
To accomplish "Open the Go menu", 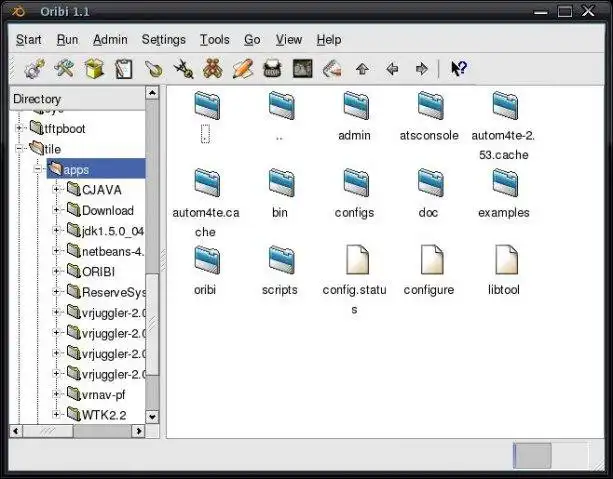I will coord(252,39).
